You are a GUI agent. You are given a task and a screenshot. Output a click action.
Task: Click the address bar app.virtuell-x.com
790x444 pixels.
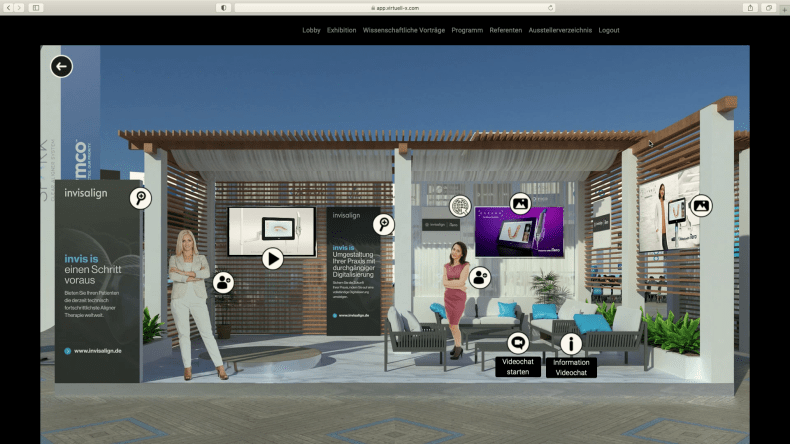tap(395, 8)
